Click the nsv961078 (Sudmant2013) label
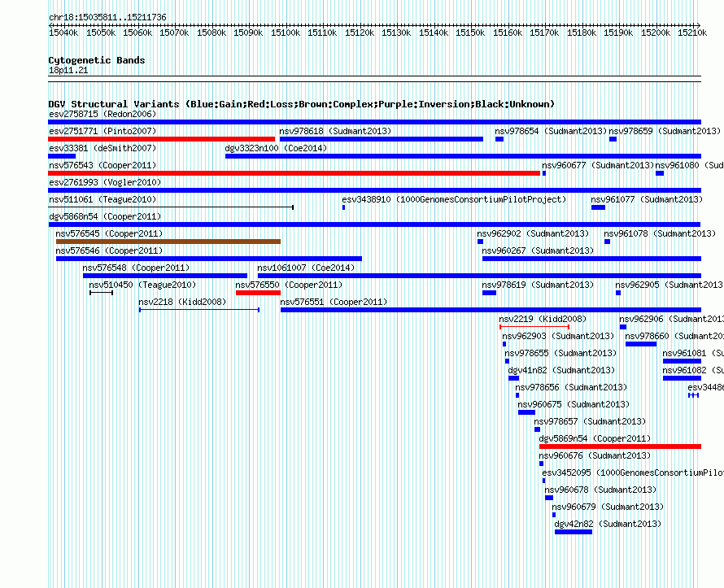Image resolution: width=724 pixels, height=588 pixels. click(x=660, y=233)
